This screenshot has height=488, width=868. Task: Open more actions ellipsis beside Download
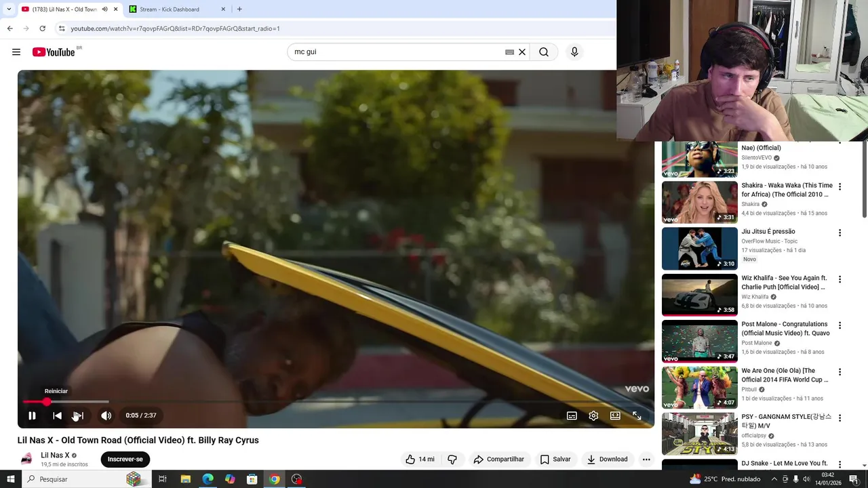point(646,460)
